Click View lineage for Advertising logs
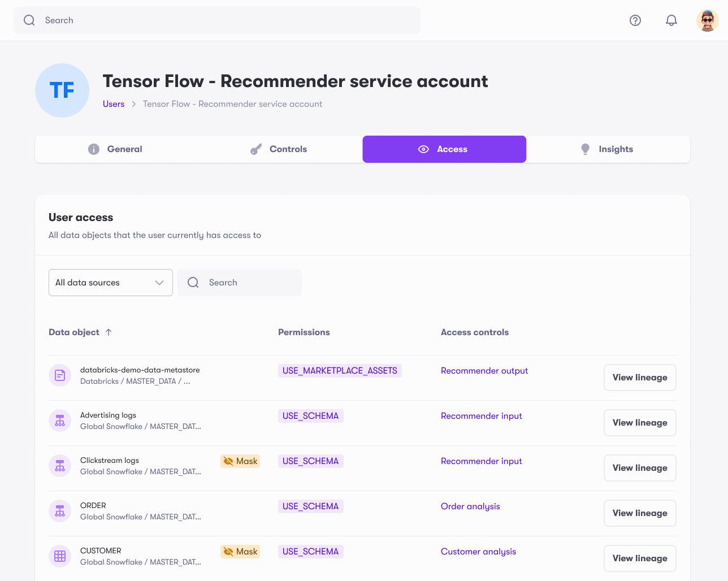Screen dimensions: 728x581 point(639,422)
